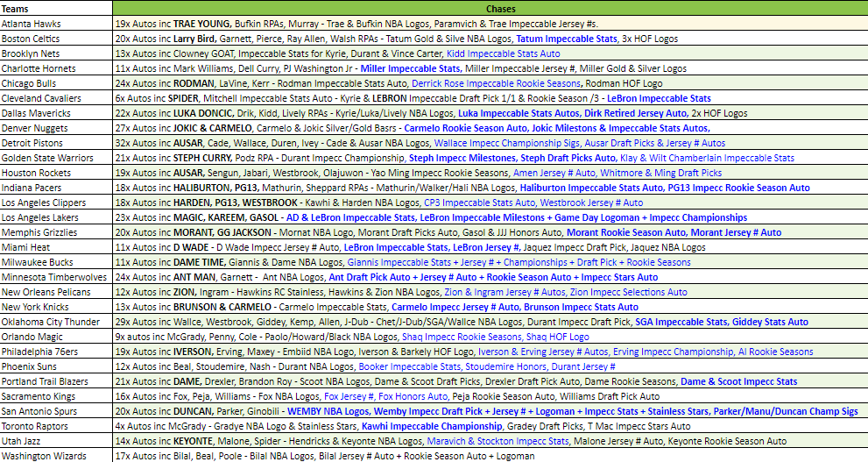
Task: Select the chases cell starting with 27x Autos
Action: tap(490, 128)
